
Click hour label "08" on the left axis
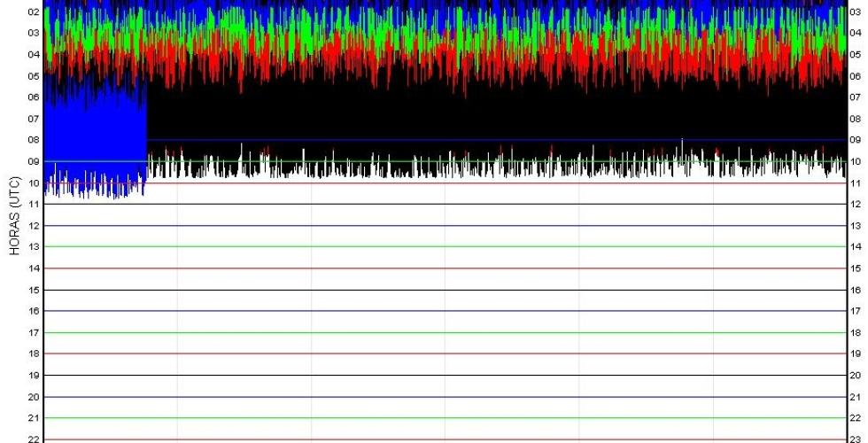(34, 140)
